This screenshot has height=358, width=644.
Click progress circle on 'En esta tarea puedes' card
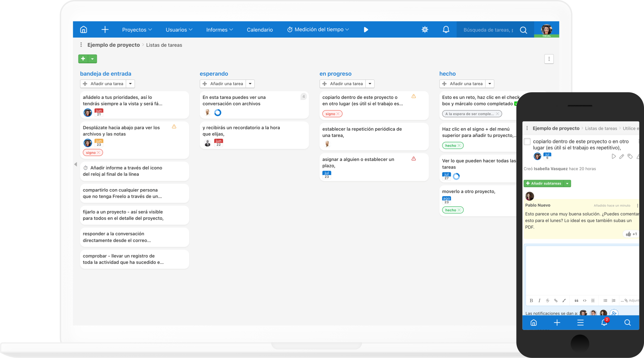(x=218, y=112)
